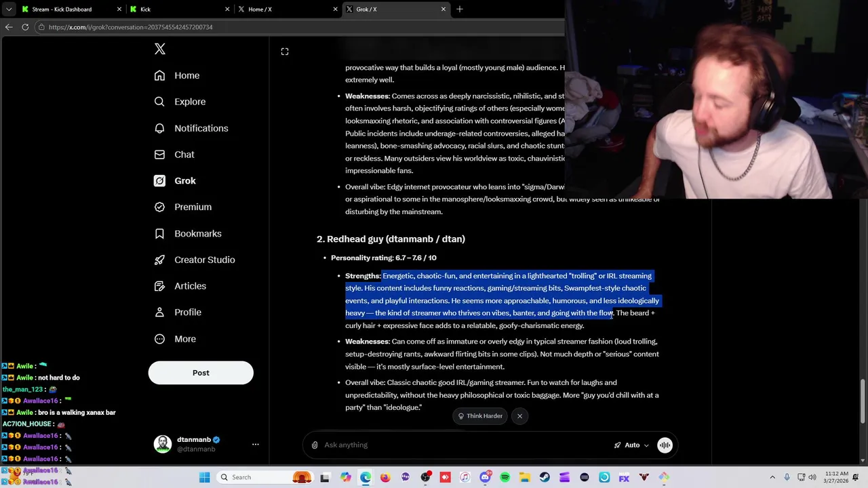Screen dimensions: 868x488
Task: Click the Bookmarks ribbon icon
Action: [x=159, y=233]
